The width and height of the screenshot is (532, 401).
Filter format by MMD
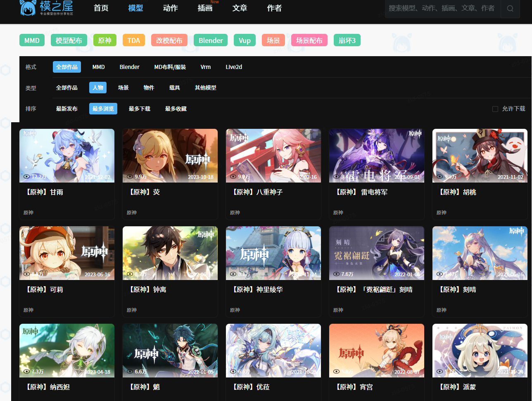tap(99, 67)
